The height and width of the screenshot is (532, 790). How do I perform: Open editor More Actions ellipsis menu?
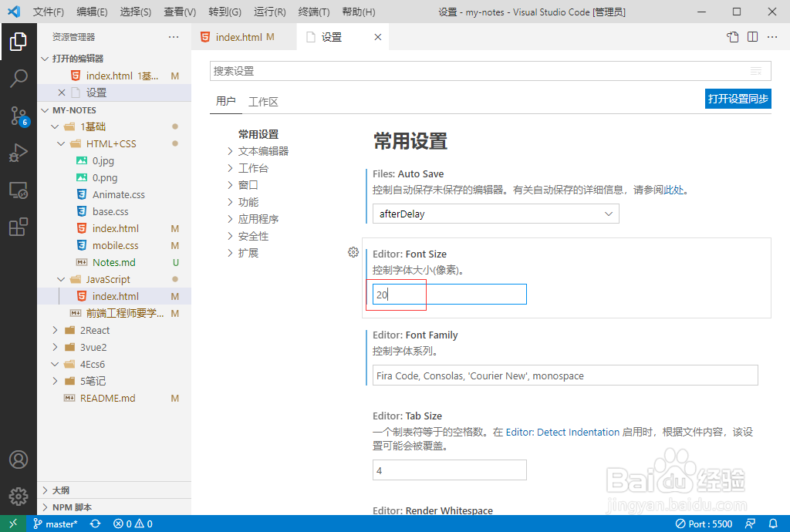pos(772,37)
